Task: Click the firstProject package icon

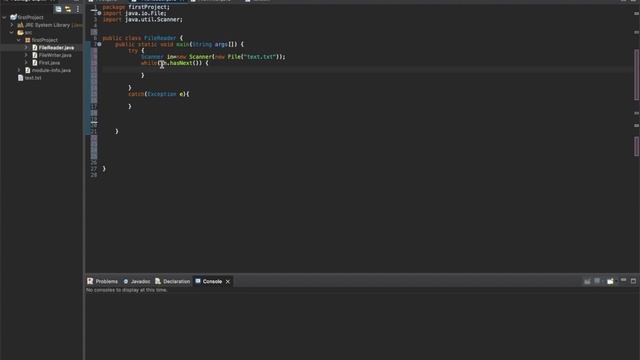Action: (28, 40)
